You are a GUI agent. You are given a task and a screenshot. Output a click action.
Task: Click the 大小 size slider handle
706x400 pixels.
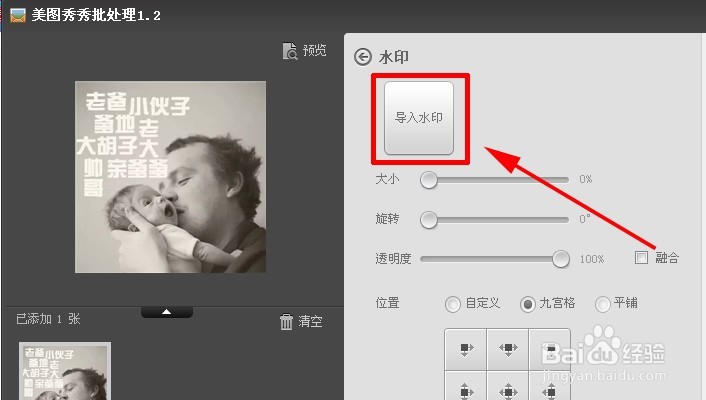tap(429, 180)
